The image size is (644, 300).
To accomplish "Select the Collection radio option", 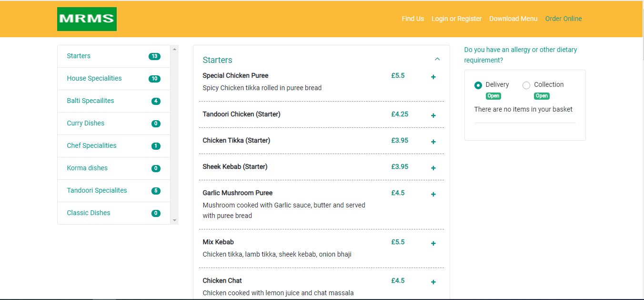I will 526,85.
